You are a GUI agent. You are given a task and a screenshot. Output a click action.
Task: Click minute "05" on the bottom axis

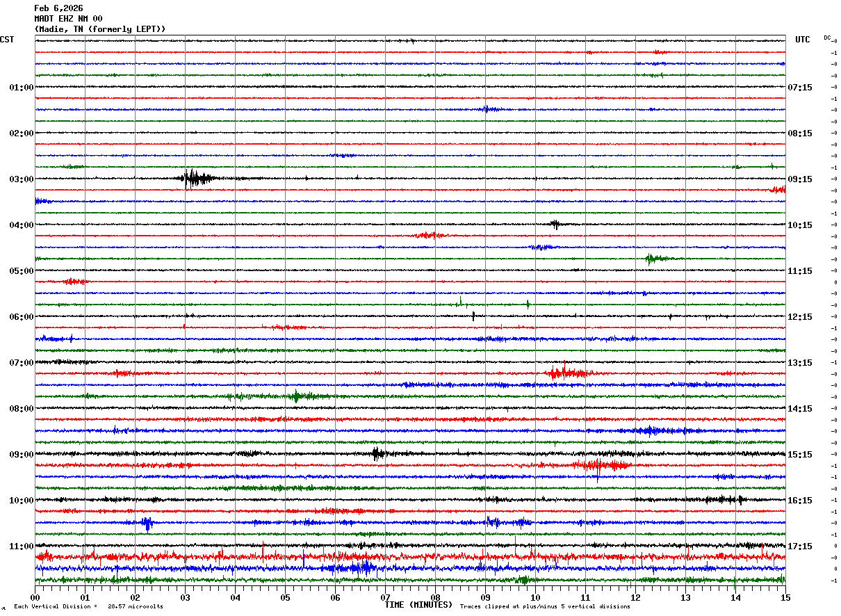(285, 597)
